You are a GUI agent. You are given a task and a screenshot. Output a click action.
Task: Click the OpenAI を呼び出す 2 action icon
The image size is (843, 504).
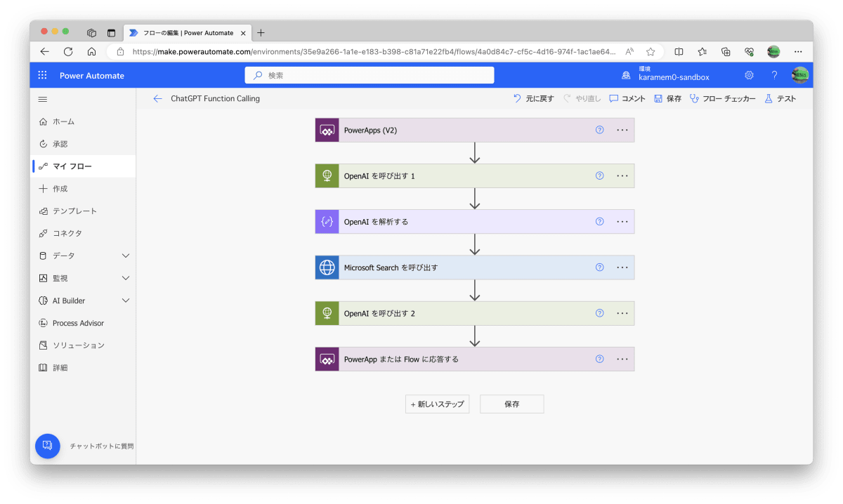coord(327,313)
